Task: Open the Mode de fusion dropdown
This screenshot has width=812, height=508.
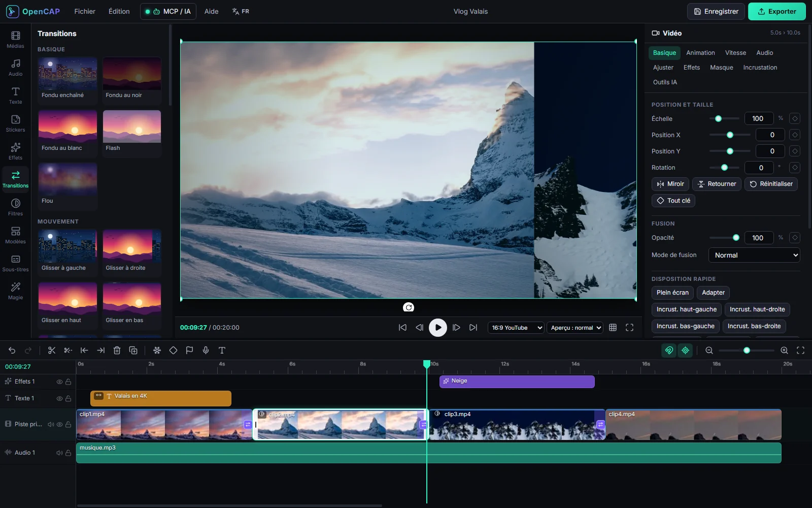Action: tap(754, 255)
